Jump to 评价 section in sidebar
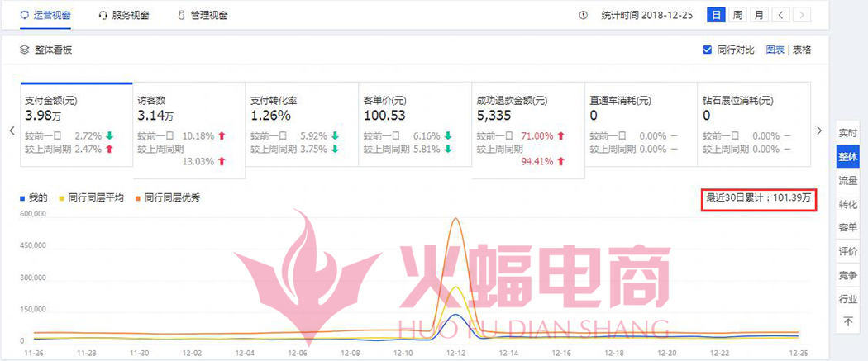 pos(847,251)
